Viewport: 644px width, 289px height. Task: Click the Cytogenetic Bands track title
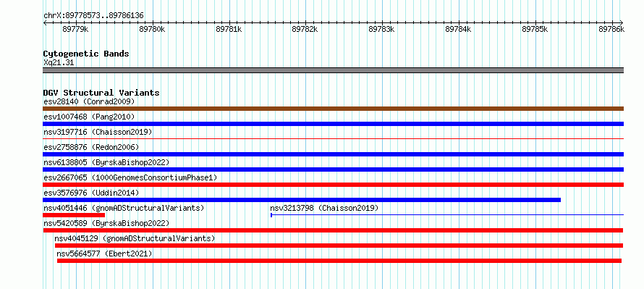(x=86, y=54)
